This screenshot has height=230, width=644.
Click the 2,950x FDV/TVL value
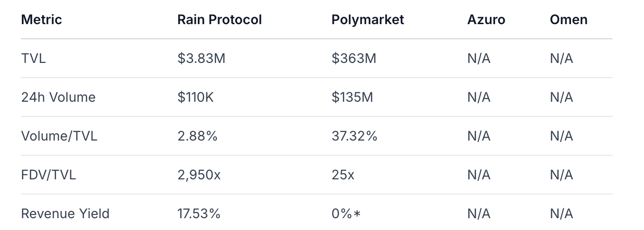199,175
